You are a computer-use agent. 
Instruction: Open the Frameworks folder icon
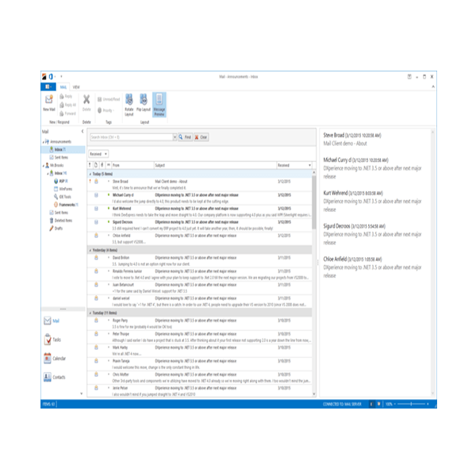[x=56, y=205]
